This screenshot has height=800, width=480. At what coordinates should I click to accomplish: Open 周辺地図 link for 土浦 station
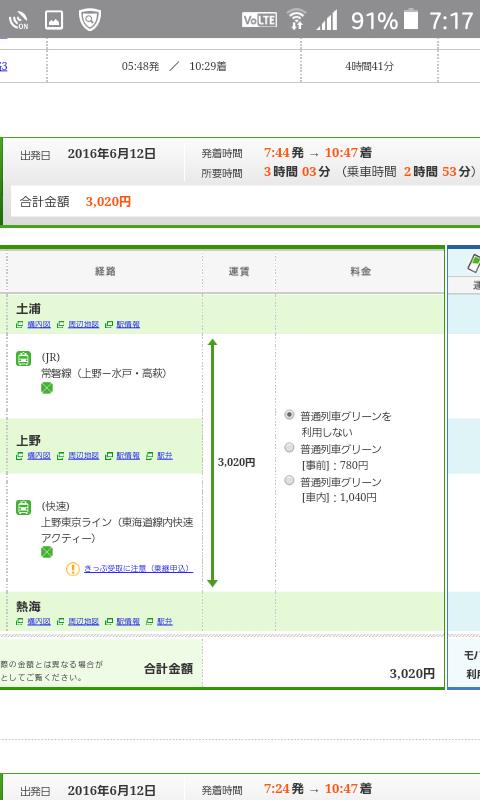(83, 324)
